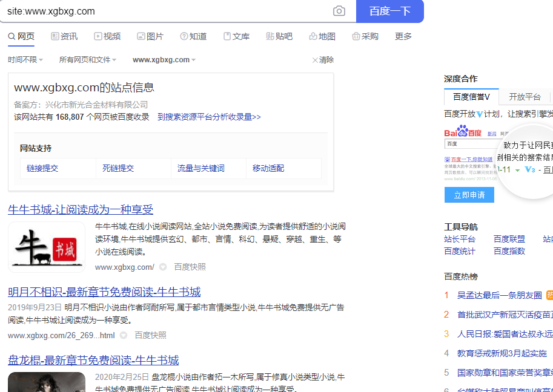Open 百度快照 for the 明月不相识 result
Image resolution: width=553 pixels, height=392 pixels.
pos(150,335)
